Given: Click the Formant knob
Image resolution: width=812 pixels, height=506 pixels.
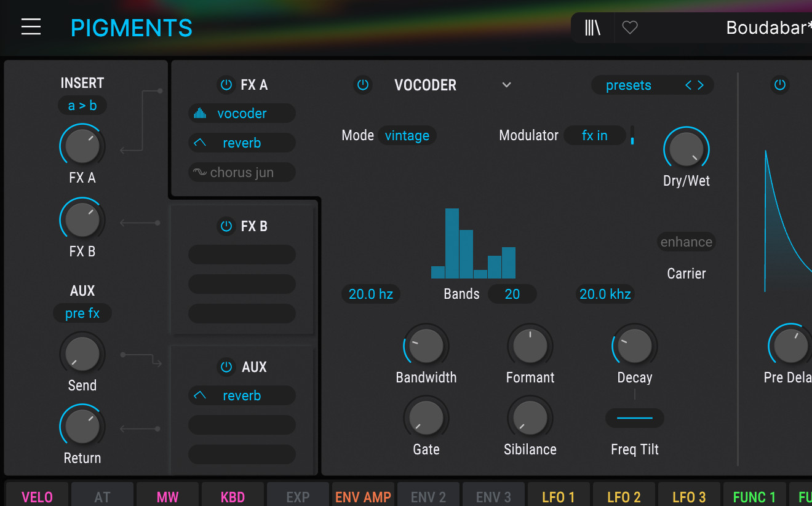Looking at the screenshot, I should point(530,346).
